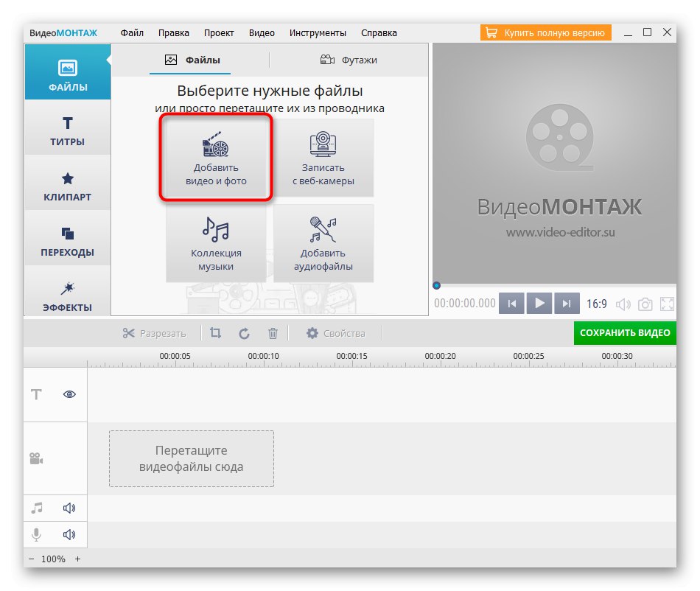The height and width of the screenshot is (591, 700).
Task: Click the Разрезать scissors tool
Action: tap(155, 333)
